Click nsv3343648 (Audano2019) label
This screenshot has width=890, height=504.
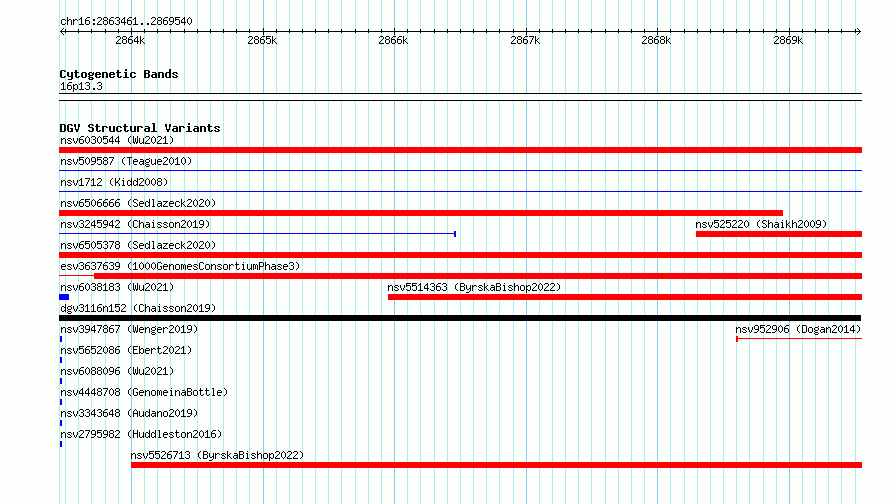(129, 413)
